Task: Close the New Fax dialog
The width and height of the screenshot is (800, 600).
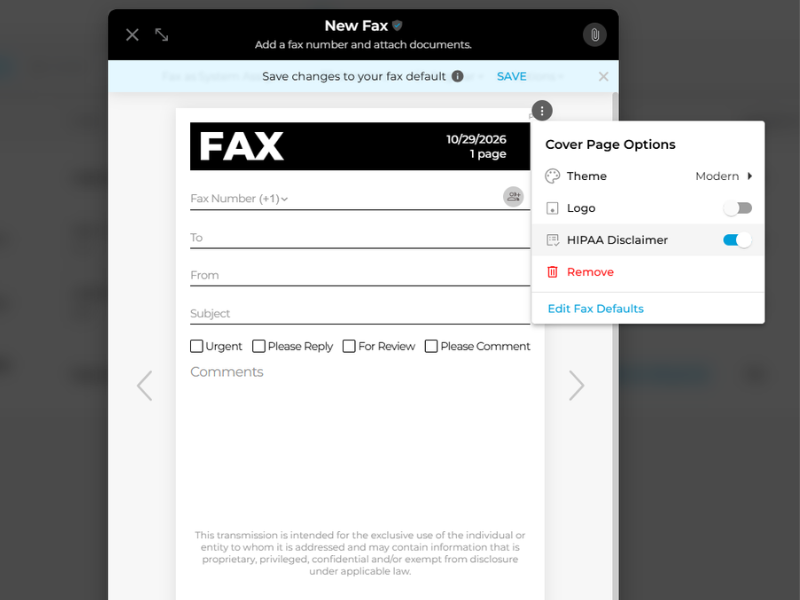Action: [x=132, y=35]
